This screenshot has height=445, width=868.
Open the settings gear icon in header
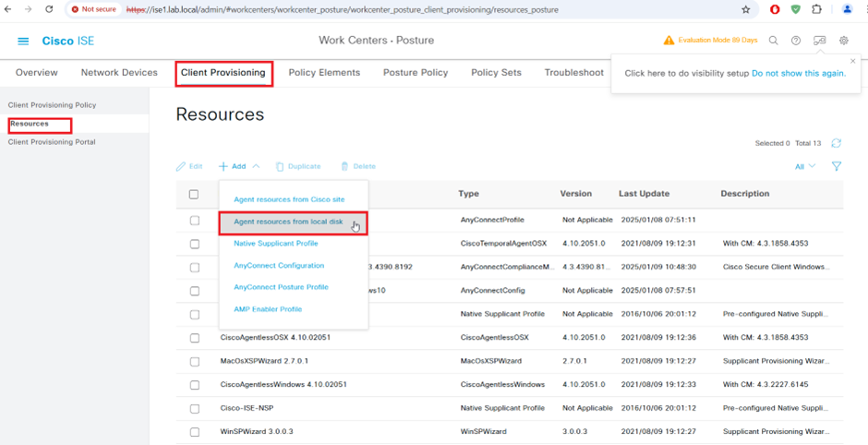pyautogui.click(x=844, y=41)
